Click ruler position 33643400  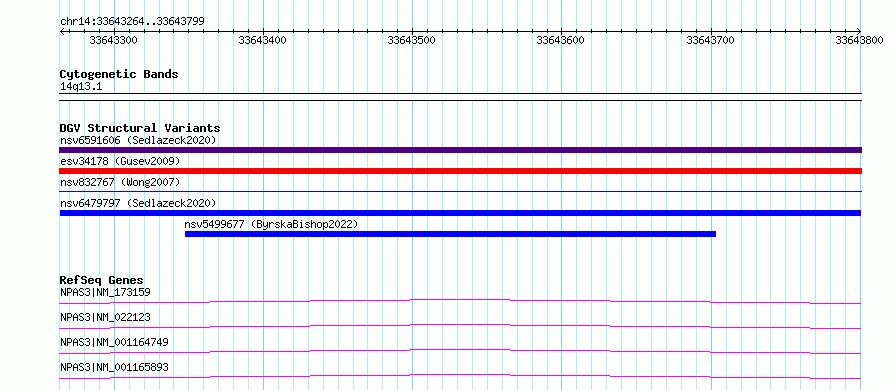(263, 40)
